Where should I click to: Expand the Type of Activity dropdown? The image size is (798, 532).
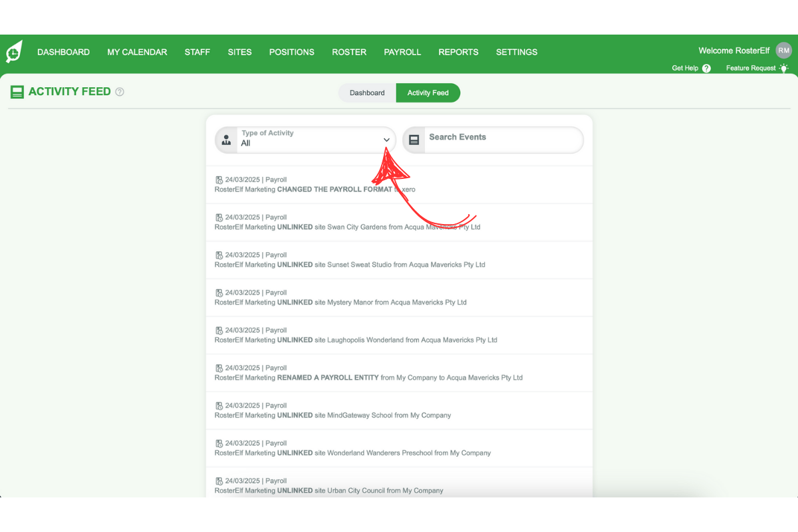tap(386, 140)
